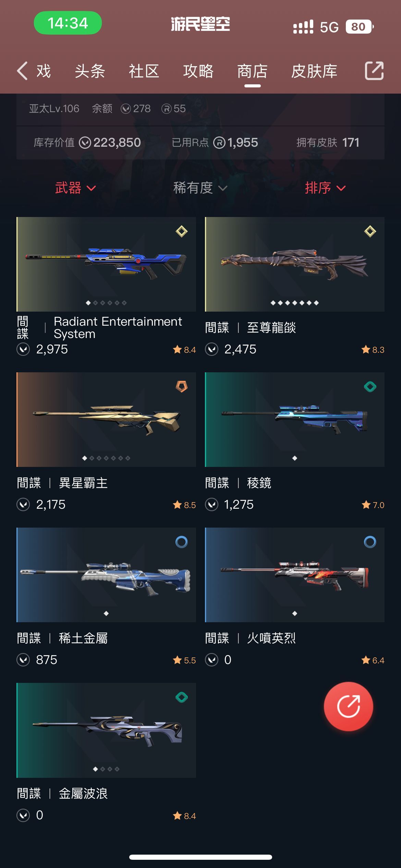Switch to the 皮肤库 tab
The height and width of the screenshot is (868, 401).
point(314,71)
